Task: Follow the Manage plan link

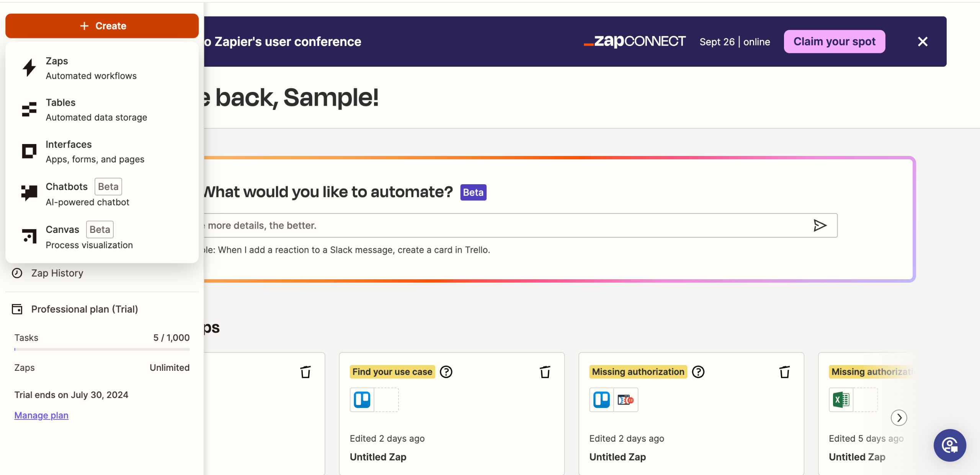Action: pos(41,415)
